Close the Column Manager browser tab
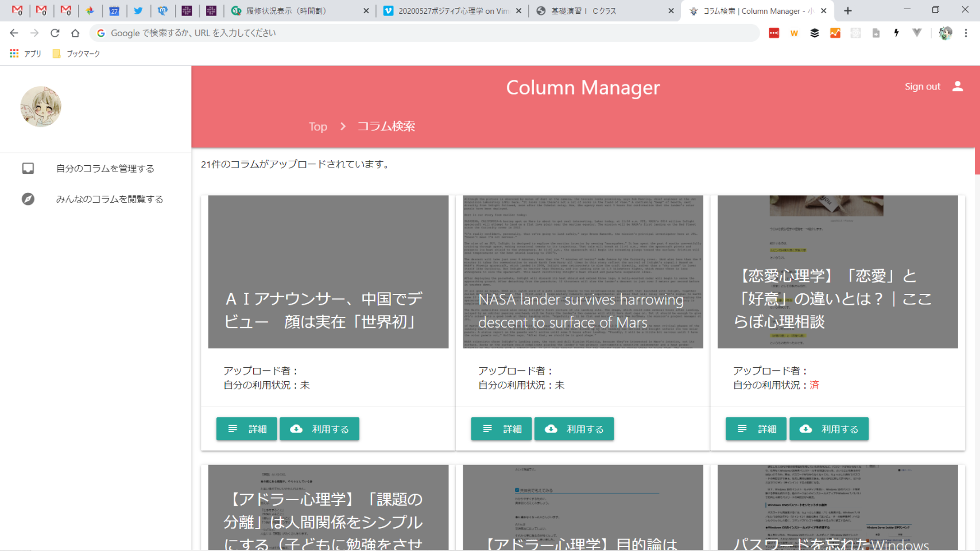The image size is (980, 551). (x=824, y=11)
